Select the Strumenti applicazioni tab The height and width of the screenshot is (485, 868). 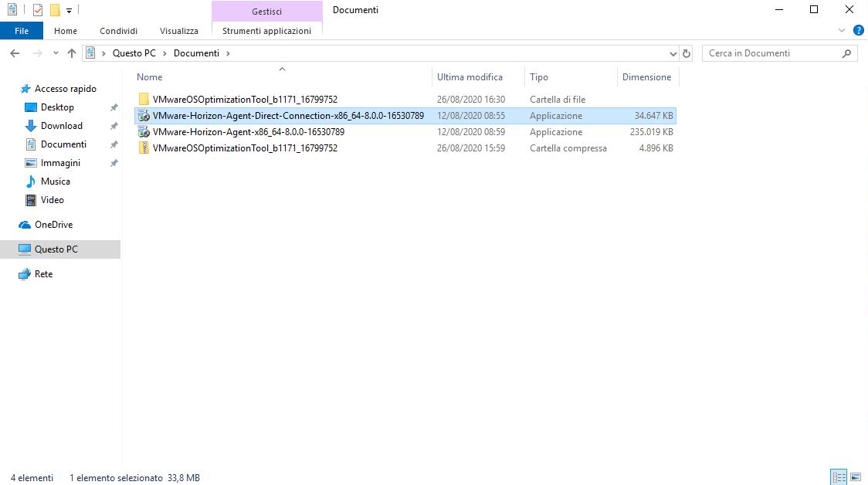point(267,31)
